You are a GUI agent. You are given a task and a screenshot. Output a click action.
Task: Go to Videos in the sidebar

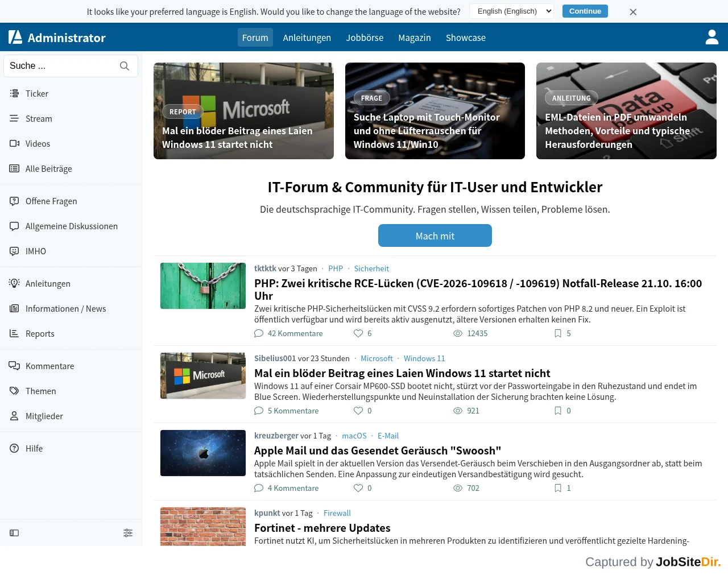pos(71,143)
